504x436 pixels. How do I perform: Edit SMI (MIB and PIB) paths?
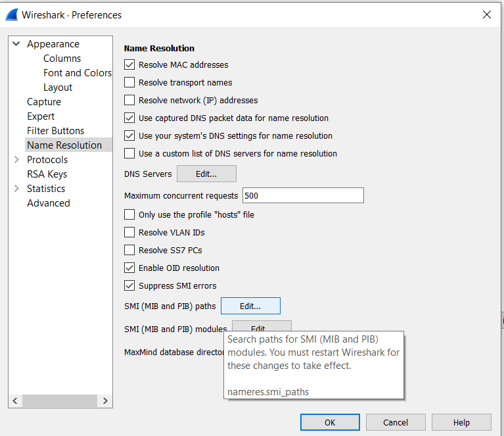pos(250,306)
